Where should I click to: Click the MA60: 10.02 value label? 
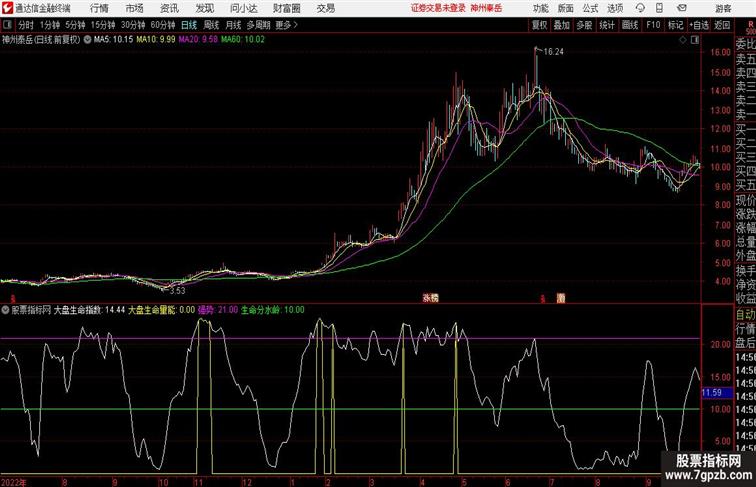[x=243, y=40]
